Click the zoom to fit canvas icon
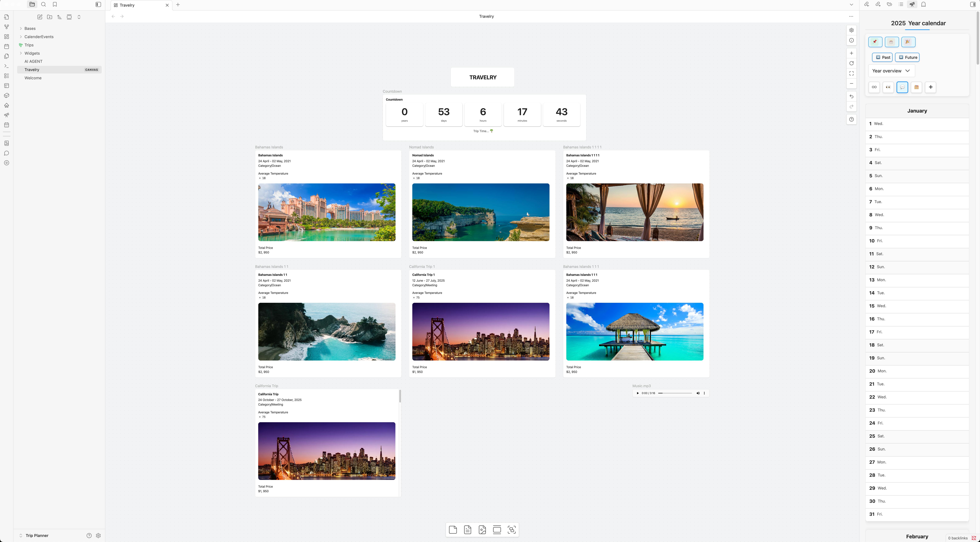 pyautogui.click(x=851, y=74)
